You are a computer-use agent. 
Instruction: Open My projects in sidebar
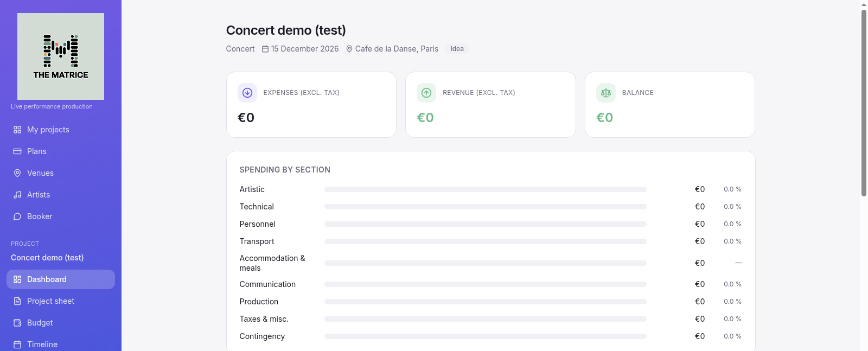[61, 130]
